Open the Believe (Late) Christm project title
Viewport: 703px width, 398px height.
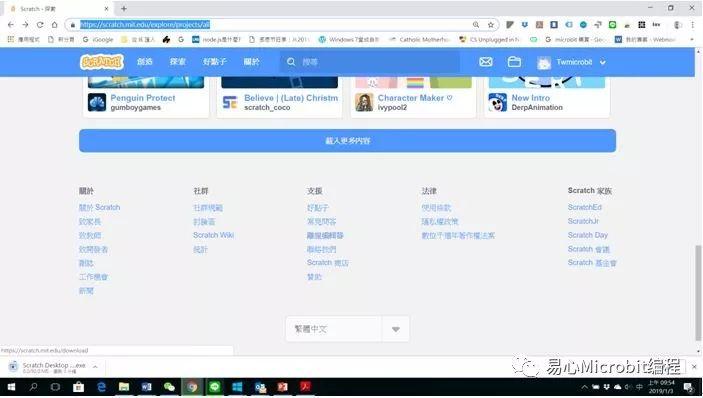point(291,98)
